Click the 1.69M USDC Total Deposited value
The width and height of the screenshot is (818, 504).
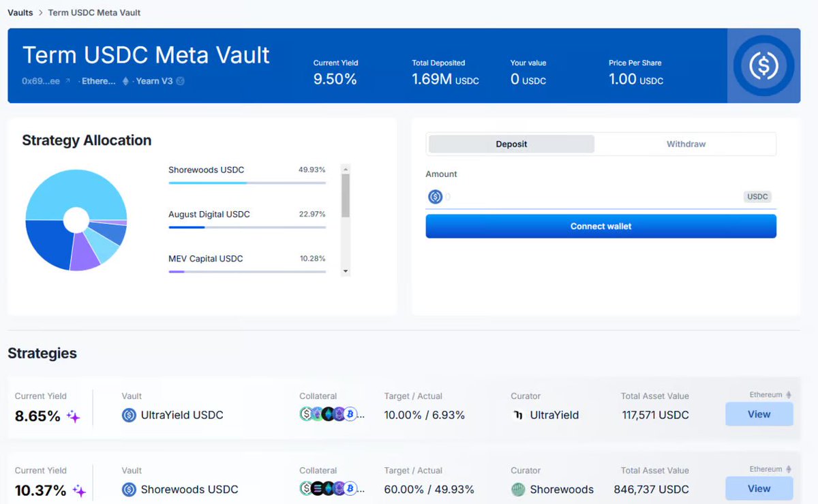click(x=445, y=79)
